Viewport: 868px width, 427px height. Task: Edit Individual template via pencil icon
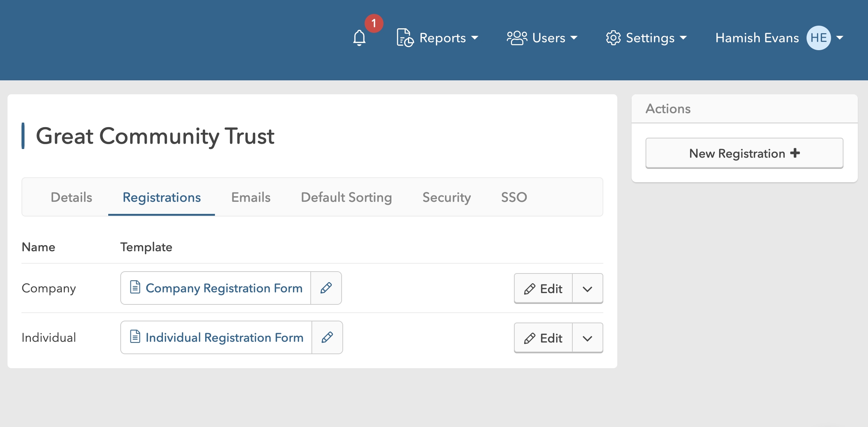(x=327, y=338)
